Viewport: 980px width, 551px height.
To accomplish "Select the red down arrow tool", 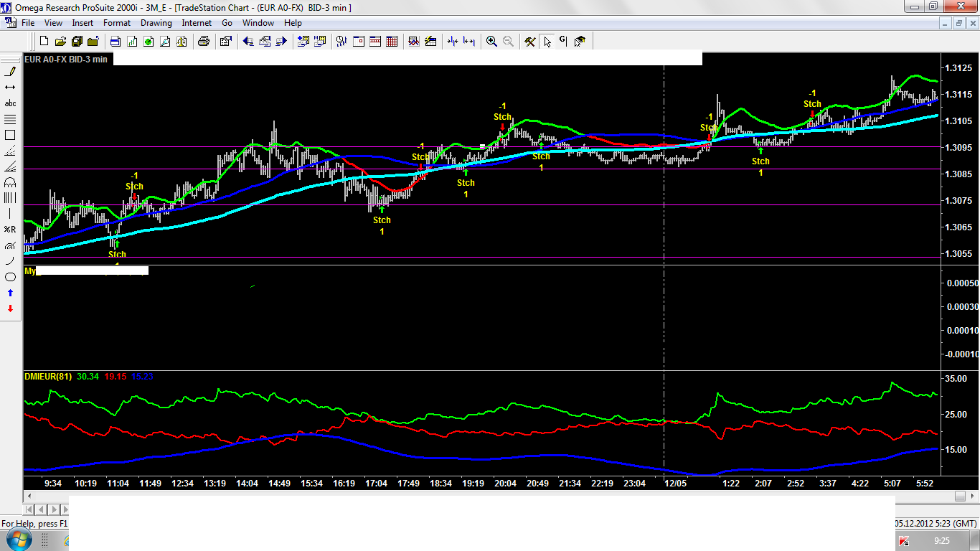I will tap(10, 309).
